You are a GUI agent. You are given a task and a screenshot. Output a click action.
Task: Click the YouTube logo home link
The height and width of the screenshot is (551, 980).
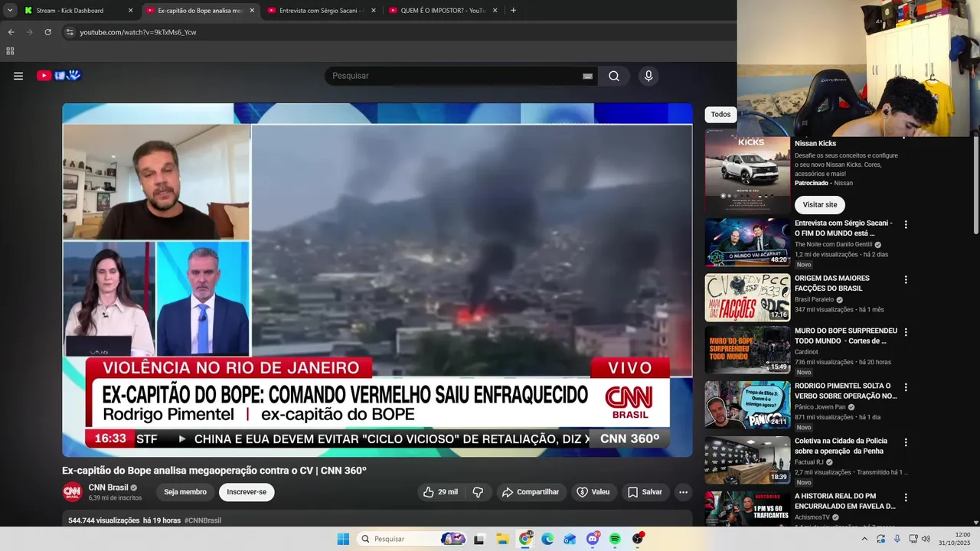pyautogui.click(x=59, y=76)
